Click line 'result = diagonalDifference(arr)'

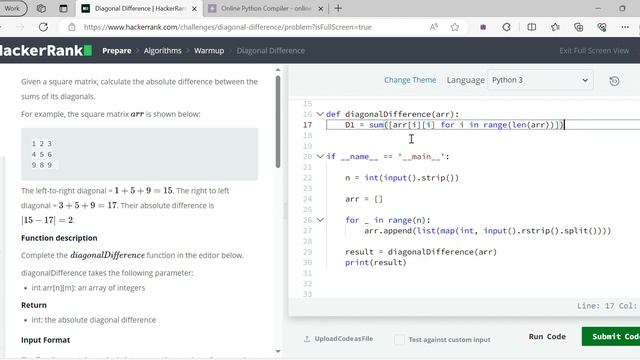tap(421, 252)
